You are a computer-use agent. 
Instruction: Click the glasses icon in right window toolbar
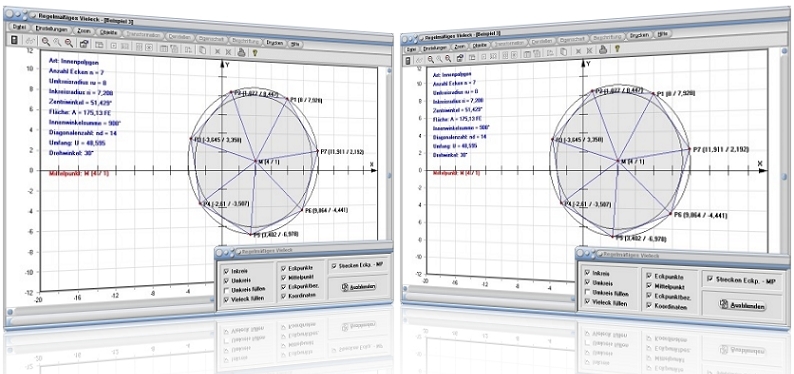[419, 60]
